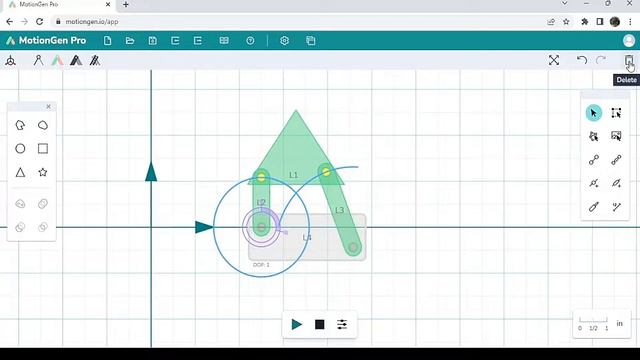Select the add slider joint tool
This screenshot has width=640, height=360.
(x=616, y=183)
